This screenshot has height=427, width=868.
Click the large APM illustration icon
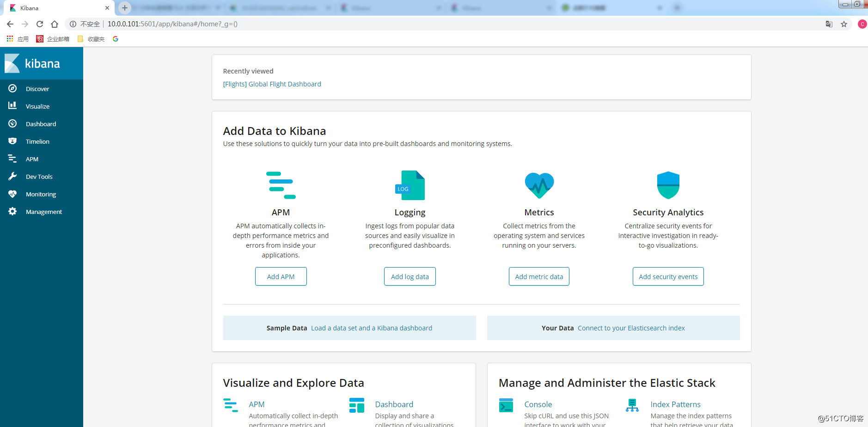coord(281,185)
